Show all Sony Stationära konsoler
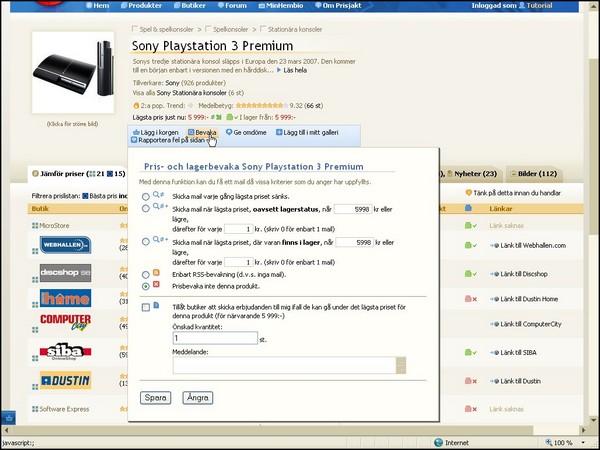 click(191, 93)
